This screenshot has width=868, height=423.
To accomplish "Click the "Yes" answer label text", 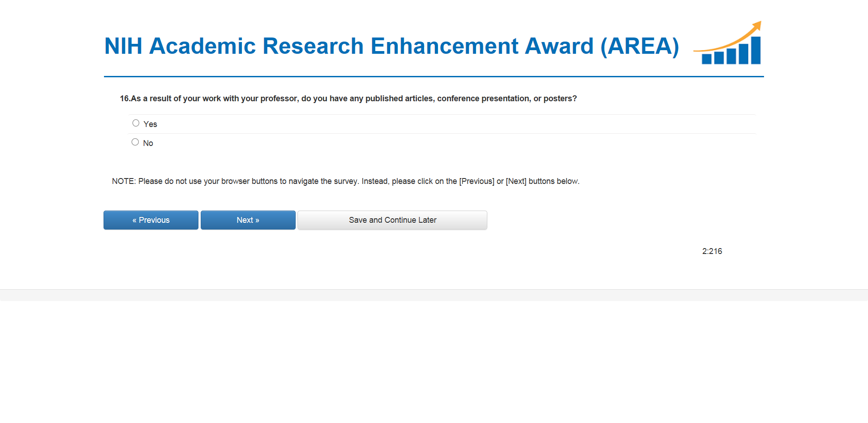I will [x=150, y=124].
